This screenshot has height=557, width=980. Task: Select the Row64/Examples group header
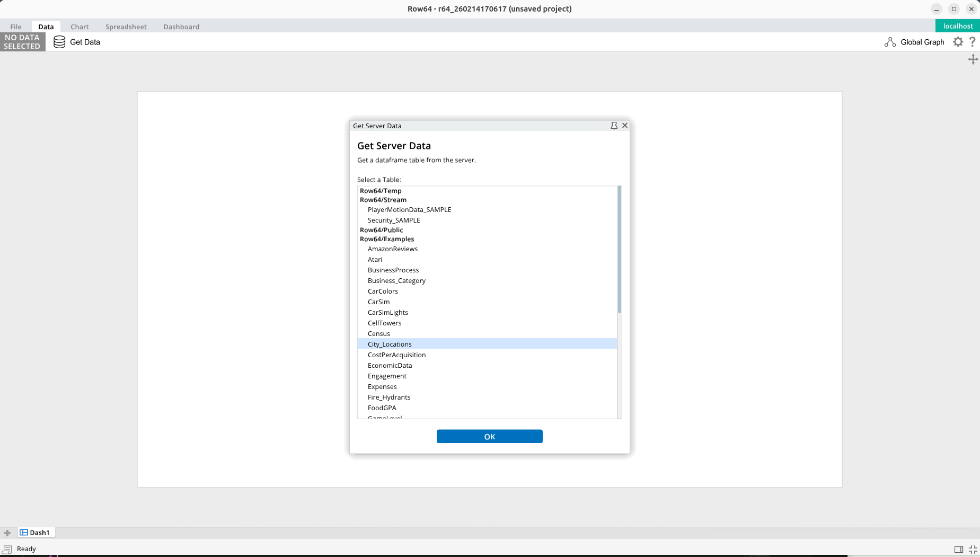tap(387, 239)
